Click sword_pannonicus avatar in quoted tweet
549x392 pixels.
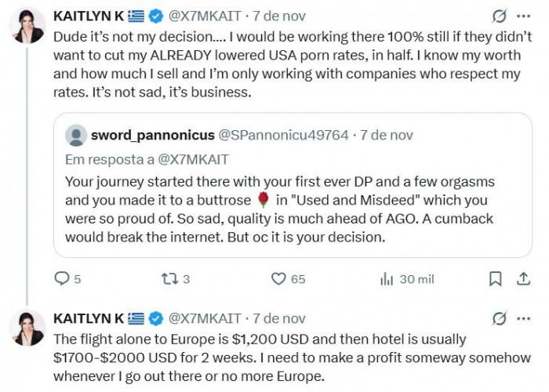76,135
